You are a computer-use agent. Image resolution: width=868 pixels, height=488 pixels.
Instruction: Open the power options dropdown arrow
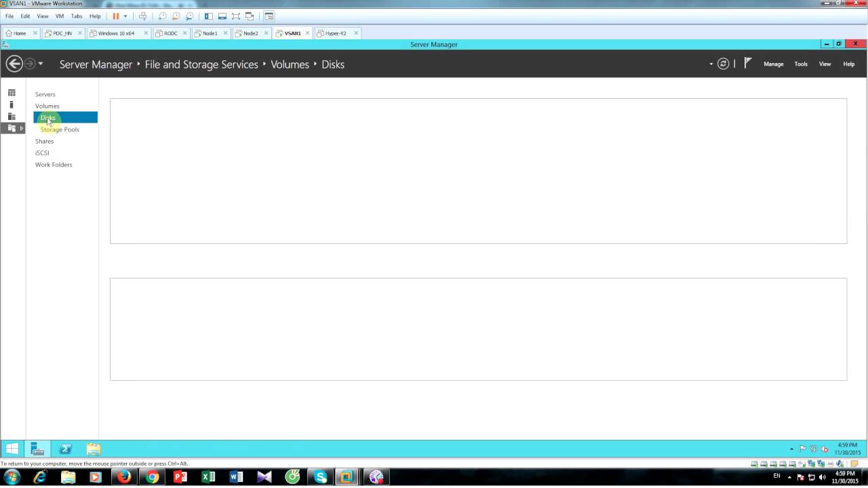point(125,16)
